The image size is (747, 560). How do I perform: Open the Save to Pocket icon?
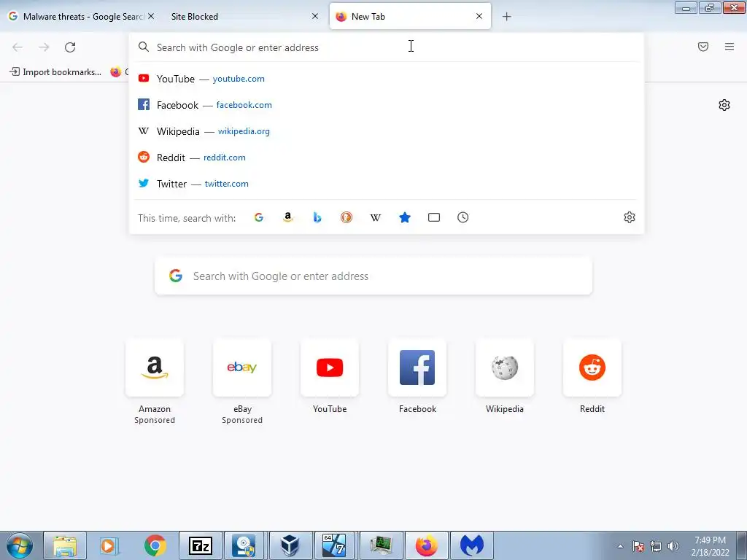click(x=703, y=47)
